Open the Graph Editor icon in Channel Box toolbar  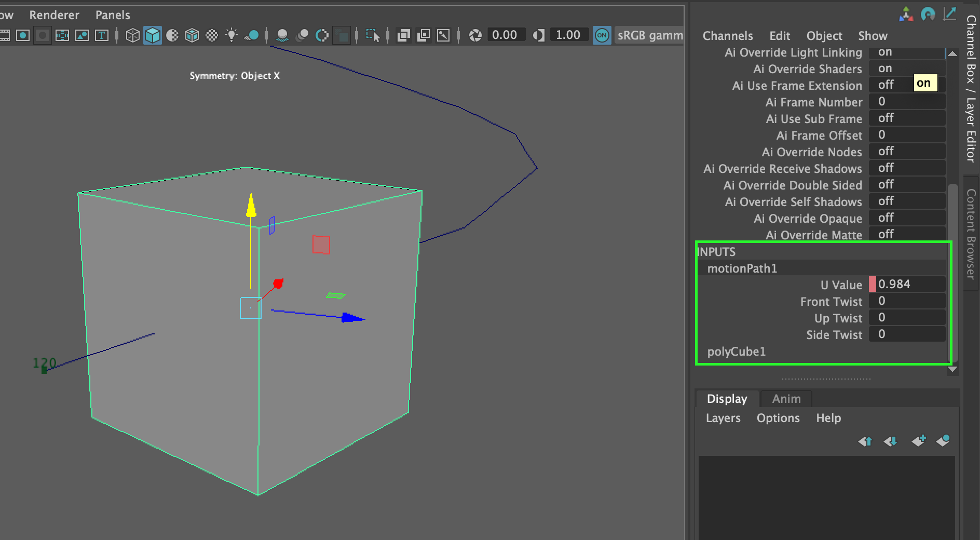[950, 14]
